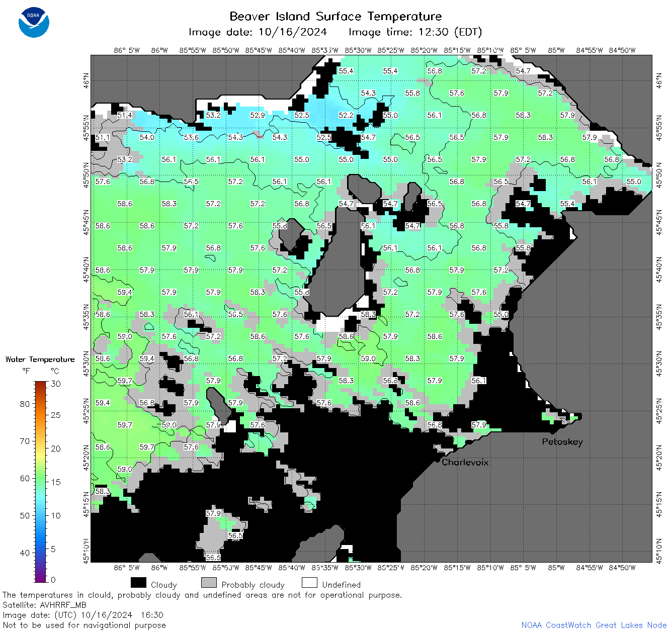Click the 46°N label on left axis
The height and width of the screenshot is (633, 672).
tap(86, 80)
